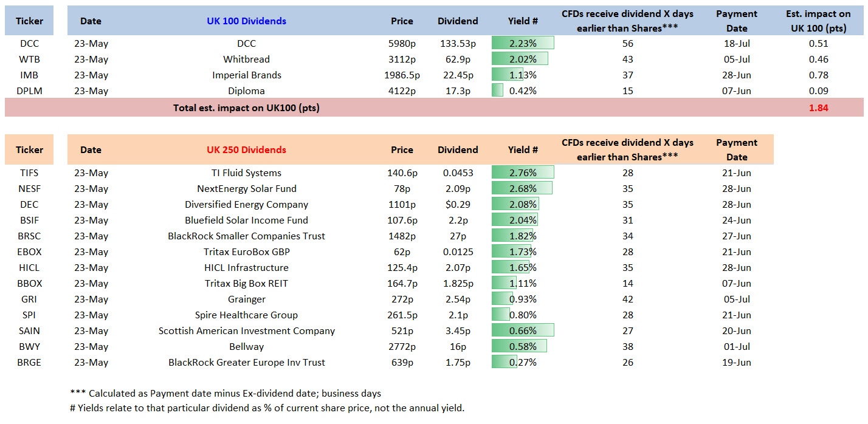The image size is (868, 424).
Task: Select the SAIN ticker cell
Action: point(29,330)
